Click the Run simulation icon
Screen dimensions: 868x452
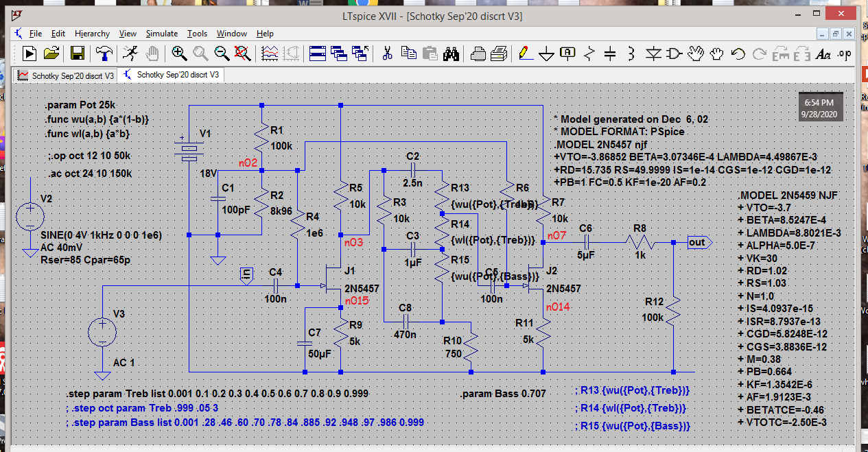click(x=30, y=53)
